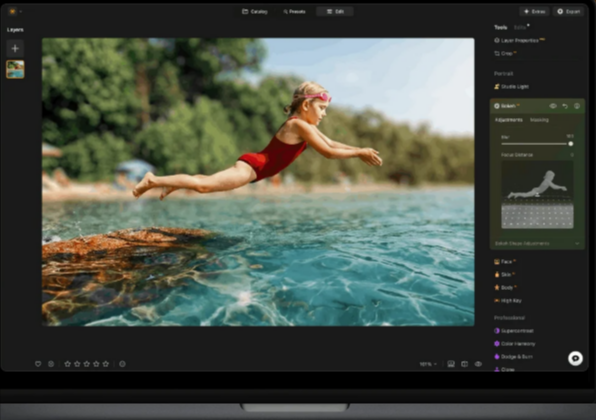Toggle before/after split compare view
The width and height of the screenshot is (596, 420).
464,364
